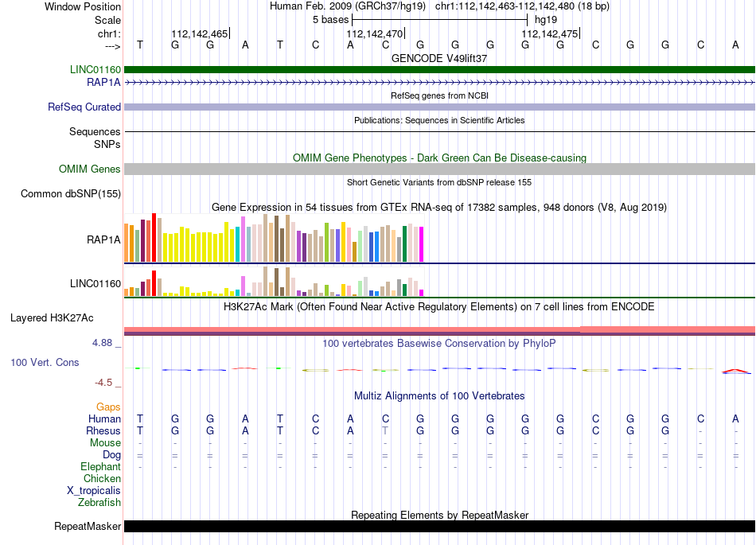
Task: Click the 5 bases scale bar
Action: point(440,20)
